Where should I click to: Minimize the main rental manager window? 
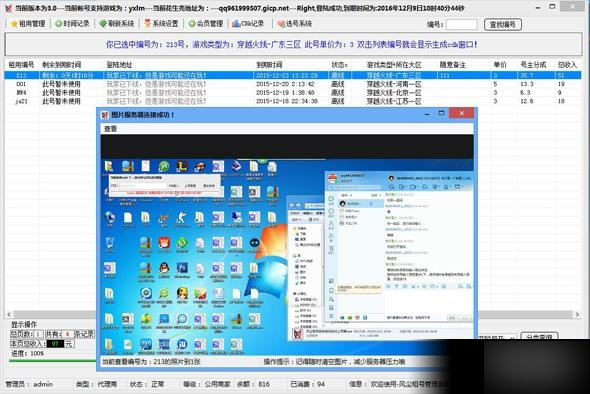[x=539, y=8]
